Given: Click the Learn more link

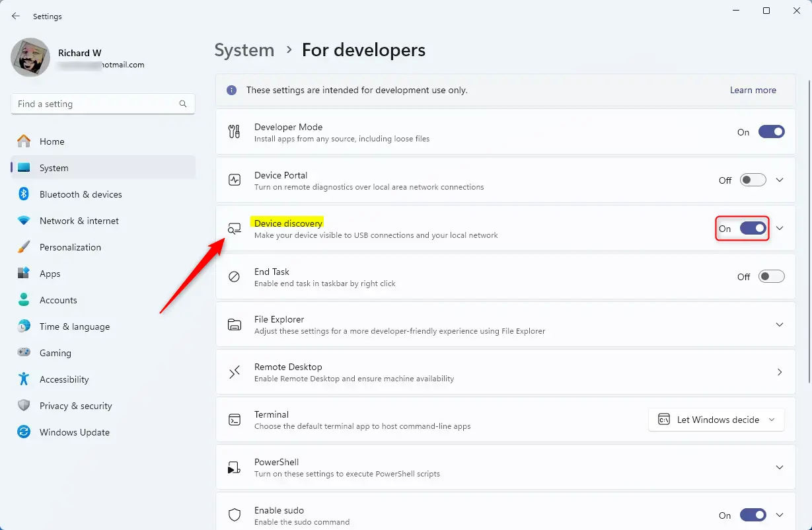Looking at the screenshot, I should click(x=753, y=90).
